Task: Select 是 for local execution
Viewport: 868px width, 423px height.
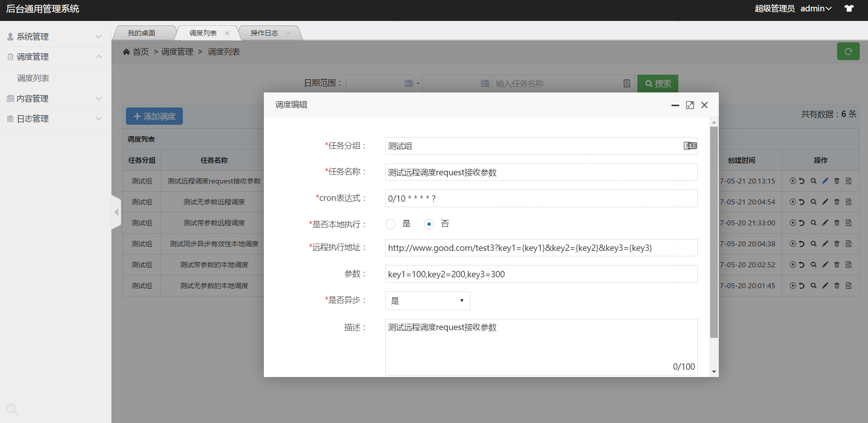Action: click(x=390, y=224)
